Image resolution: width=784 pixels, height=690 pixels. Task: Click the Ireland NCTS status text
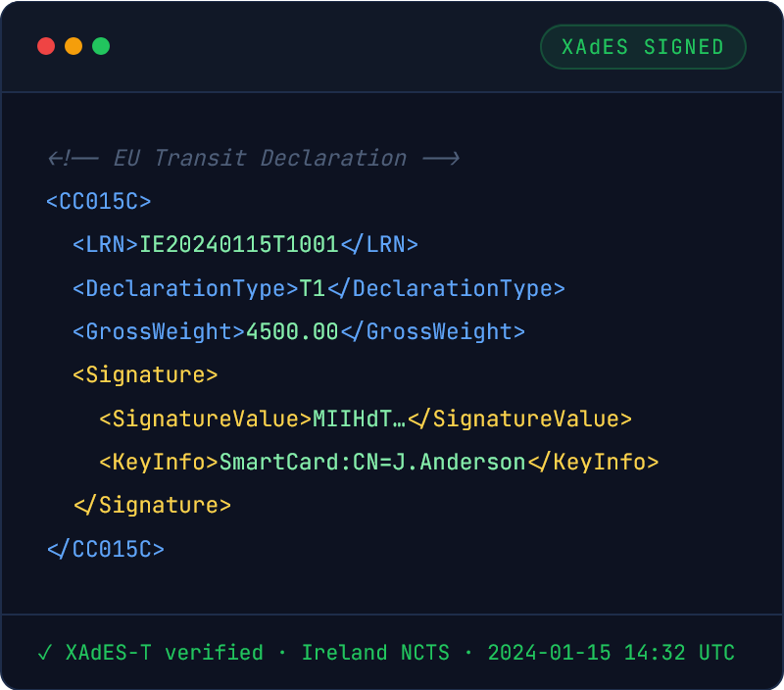(375, 652)
